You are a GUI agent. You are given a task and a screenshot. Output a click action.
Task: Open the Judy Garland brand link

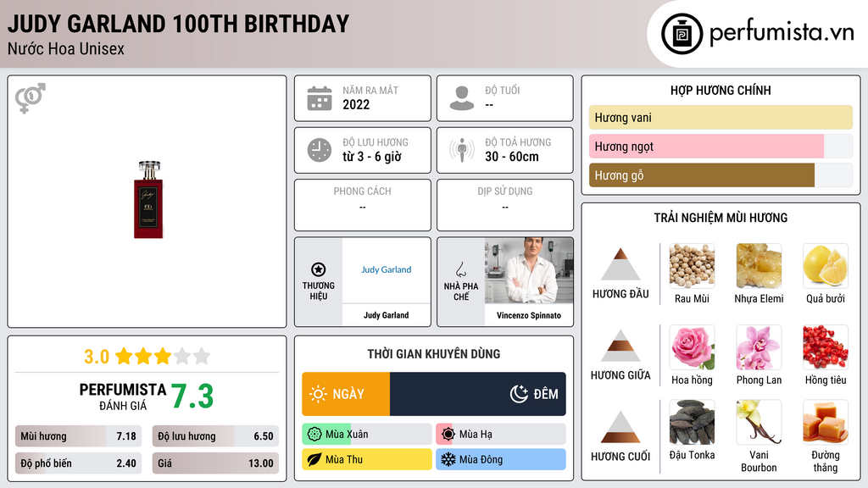tap(387, 269)
